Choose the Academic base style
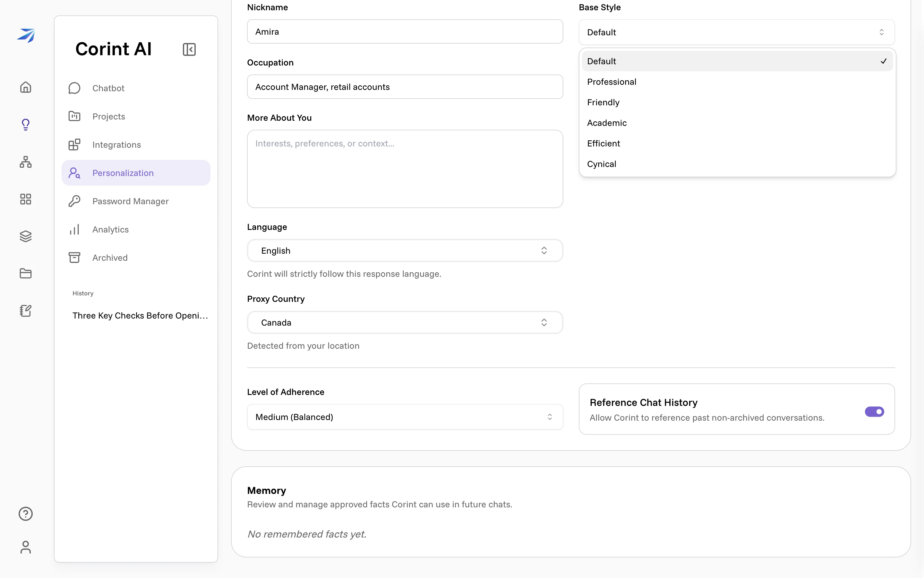The width and height of the screenshot is (924, 578). coord(737,123)
